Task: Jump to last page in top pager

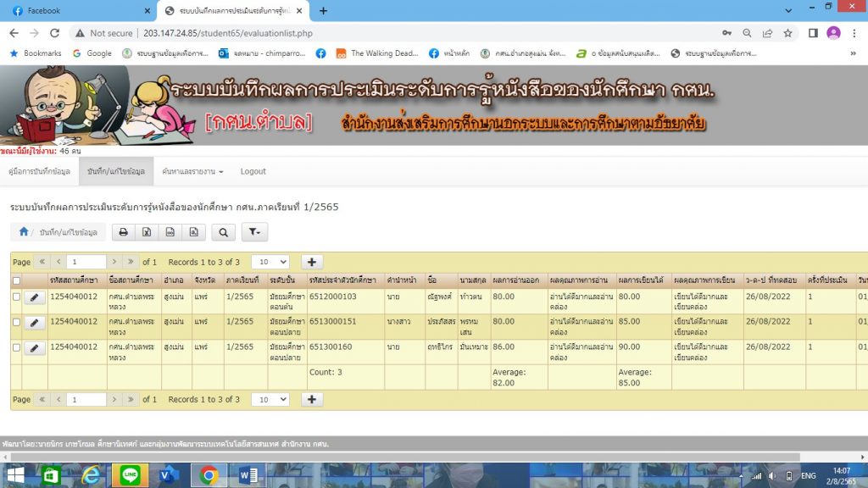Action: [x=131, y=262]
